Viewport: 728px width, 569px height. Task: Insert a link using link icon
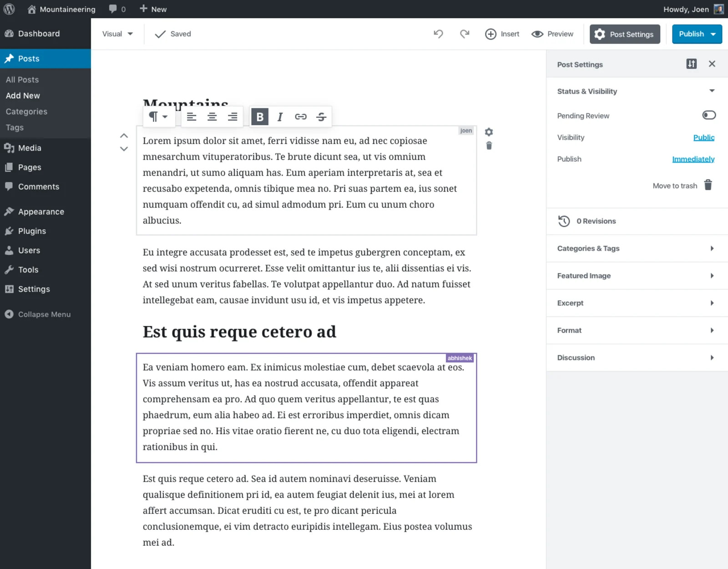click(300, 117)
